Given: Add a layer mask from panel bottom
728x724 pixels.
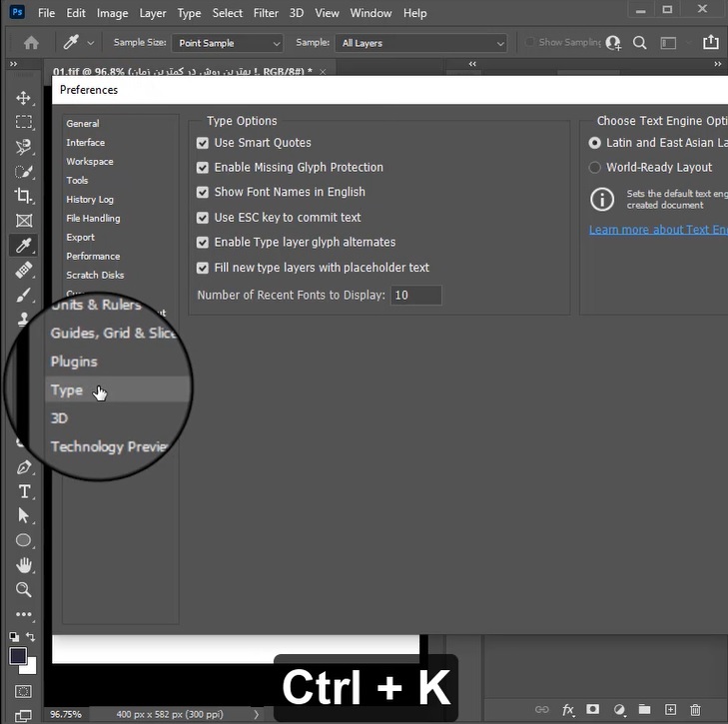Looking at the screenshot, I should [593, 710].
